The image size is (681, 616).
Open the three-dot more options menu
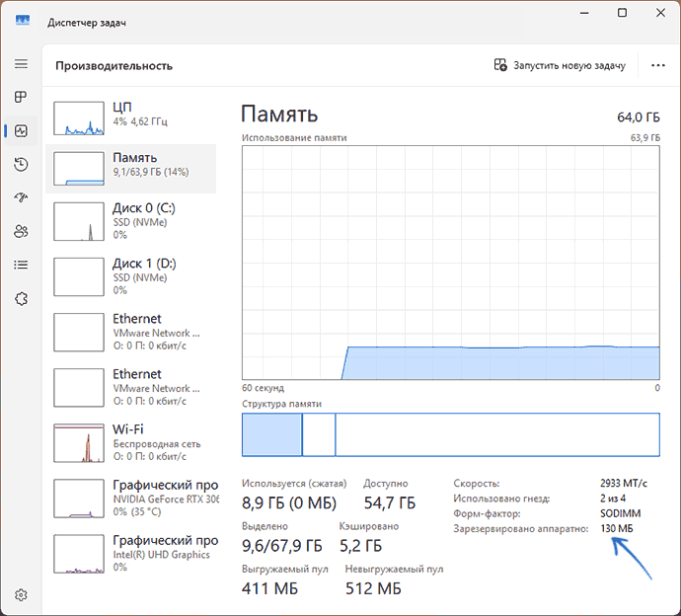pyautogui.click(x=658, y=65)
